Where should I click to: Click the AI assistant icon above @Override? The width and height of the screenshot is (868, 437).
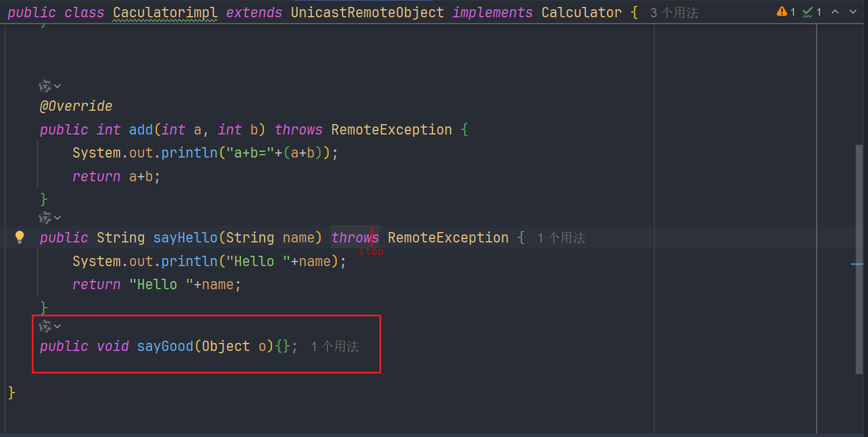click(x=45, y=86)
